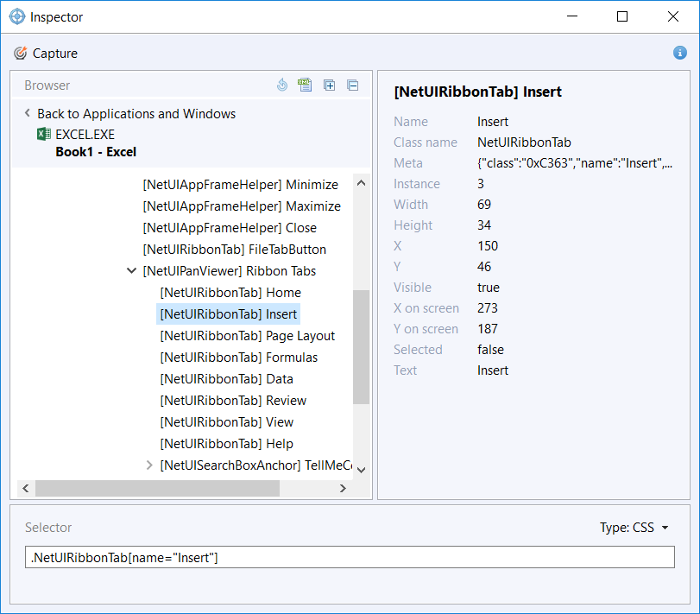
Task: Open the info icon in the header
Action: click(679, 53)
